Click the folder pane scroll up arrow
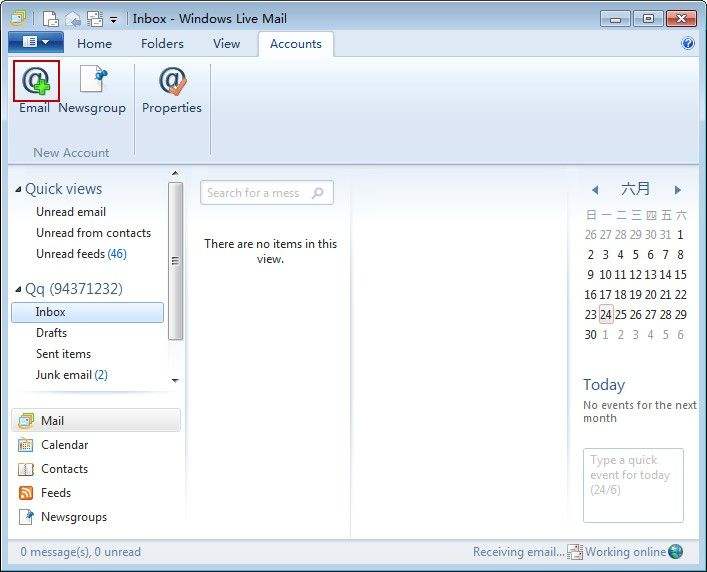707x572 pixels. point(175,174)
